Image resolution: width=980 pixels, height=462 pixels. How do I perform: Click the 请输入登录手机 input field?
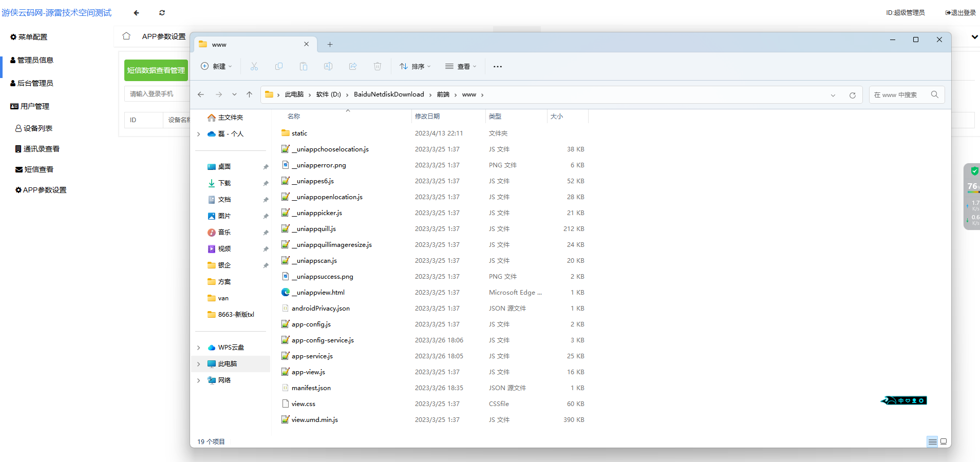tap(157, 94)
